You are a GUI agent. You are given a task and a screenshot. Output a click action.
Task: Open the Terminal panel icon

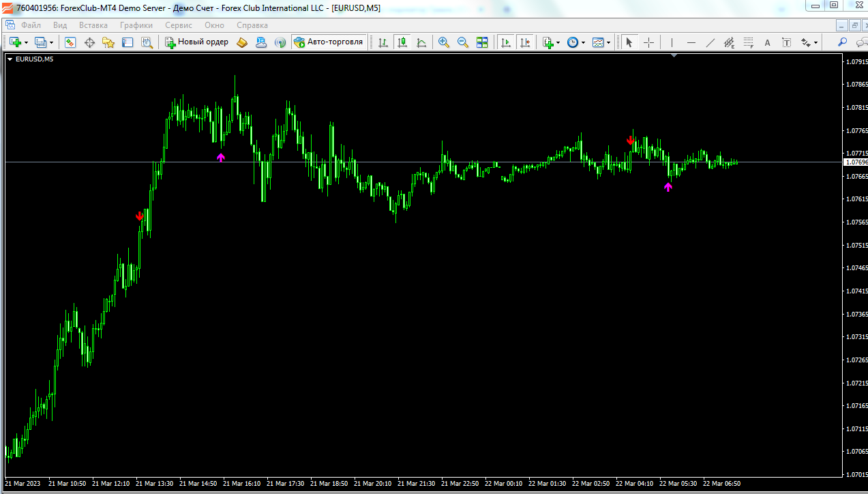click(128, 42)
